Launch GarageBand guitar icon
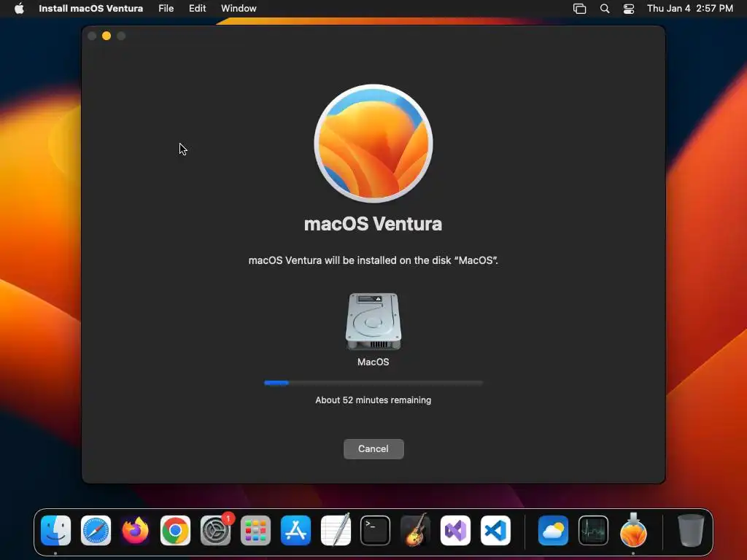 coord(415,530)
